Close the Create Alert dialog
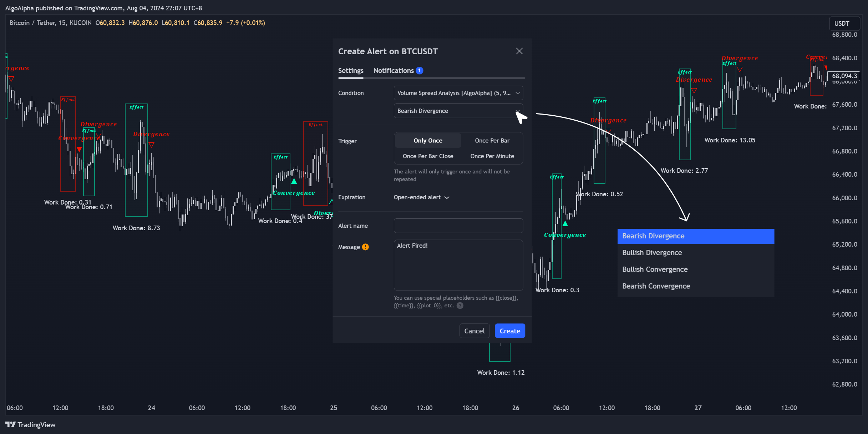 click(519, 51)
